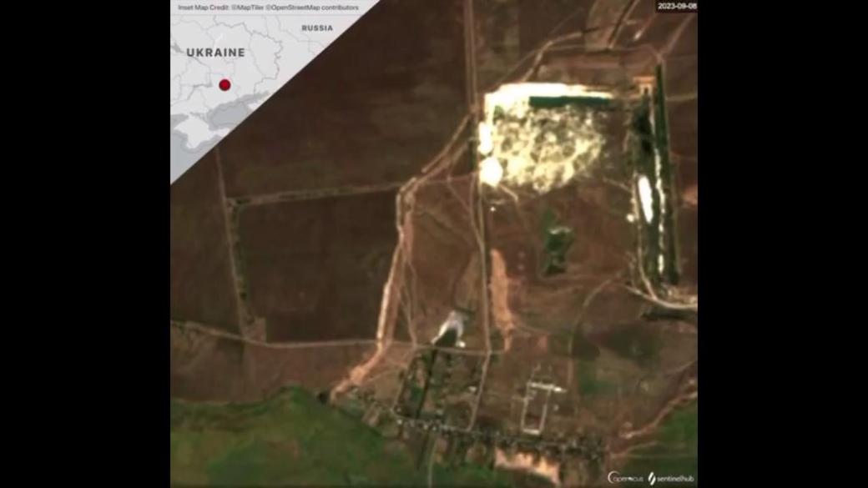Click the UKRAINE label on the inset map

pos(215,53)
